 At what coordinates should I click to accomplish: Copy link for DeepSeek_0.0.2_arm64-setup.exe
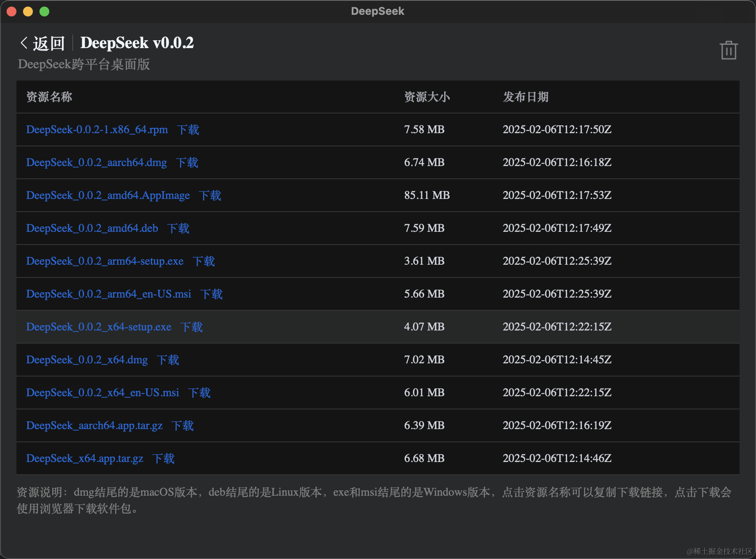click(105, 261)
